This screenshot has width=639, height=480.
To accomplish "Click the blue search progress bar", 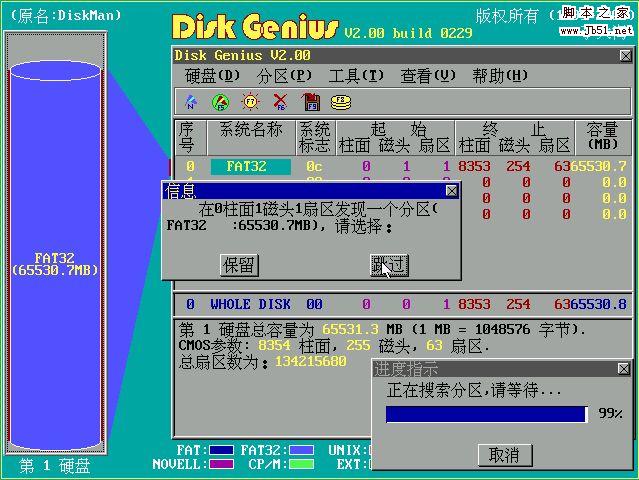I will (x=486, y=414).
